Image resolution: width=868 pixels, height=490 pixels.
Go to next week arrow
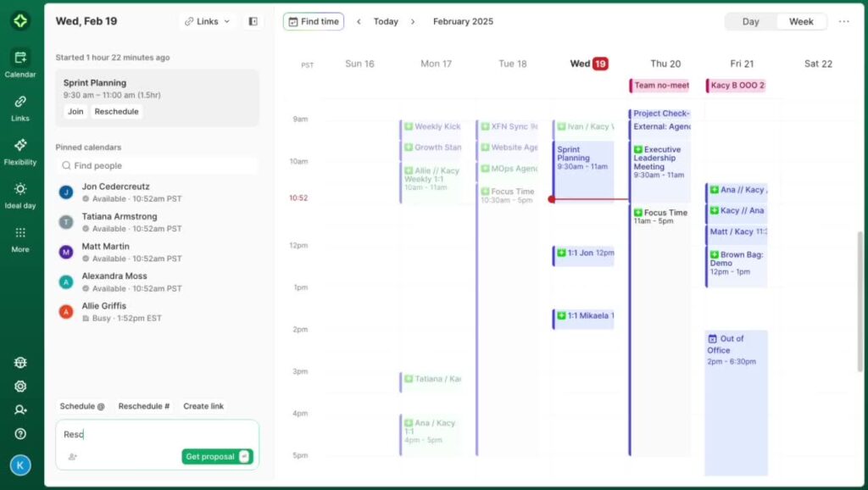[x=413, y=21]
